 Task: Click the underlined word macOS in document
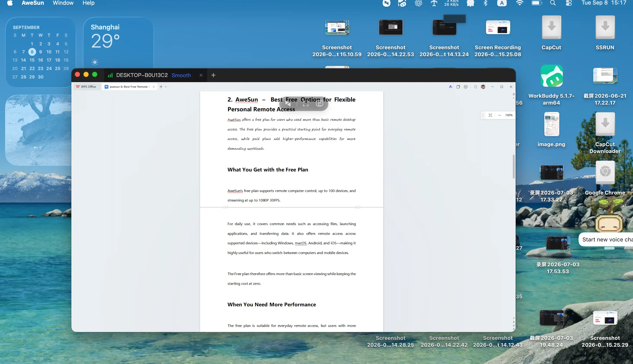300,243
